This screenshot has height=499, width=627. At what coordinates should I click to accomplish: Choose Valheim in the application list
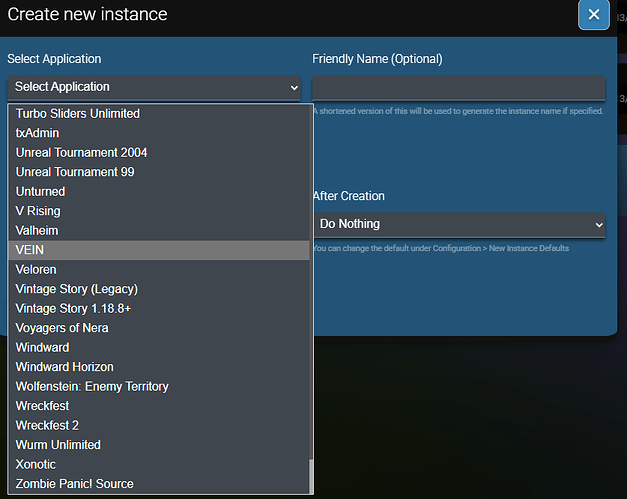coord(158,230)
